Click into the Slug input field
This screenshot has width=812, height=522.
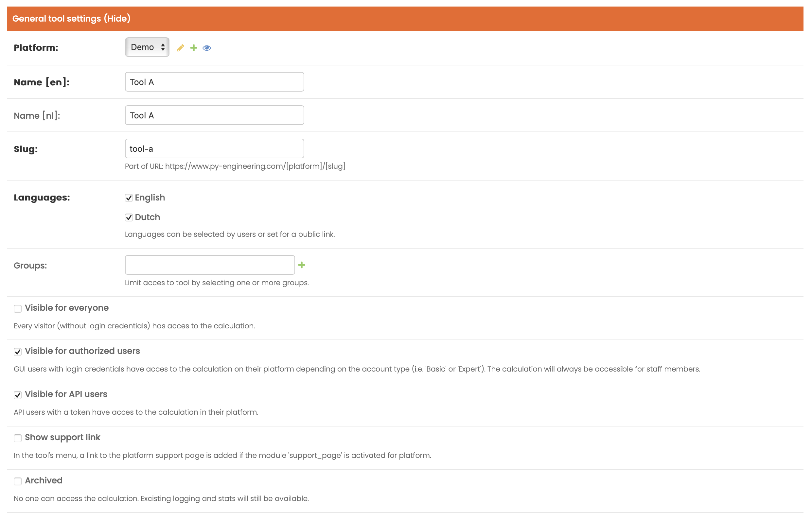pos(214,148)
